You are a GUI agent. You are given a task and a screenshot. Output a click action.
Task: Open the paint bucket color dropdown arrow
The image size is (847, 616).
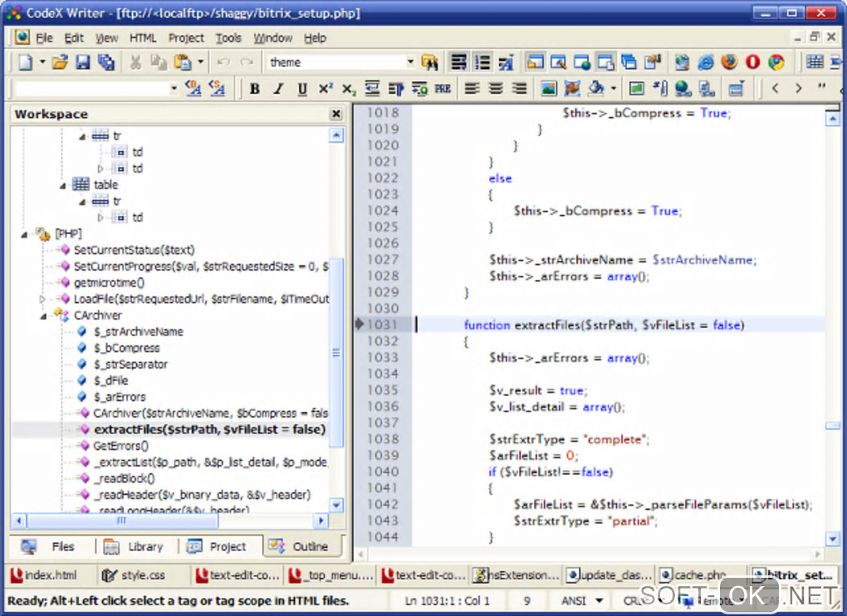pos(613,89)
